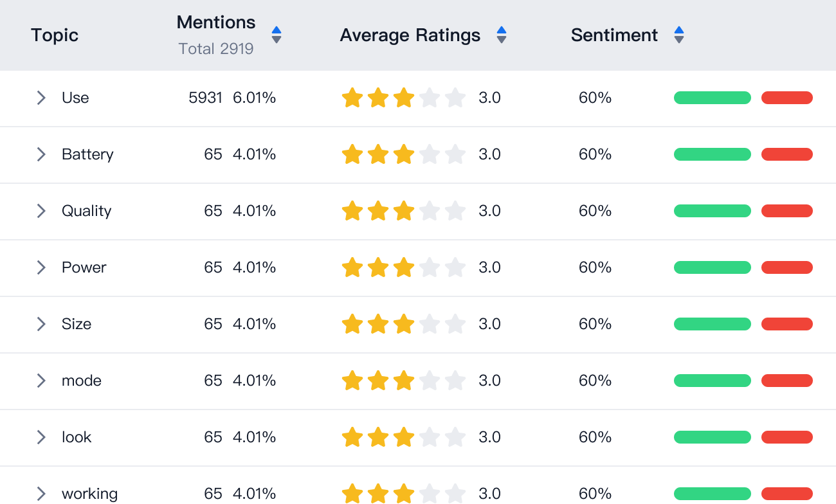Expand the Quality topic row
The width and height of the screenshot is (836, 504).
(41, 211)
